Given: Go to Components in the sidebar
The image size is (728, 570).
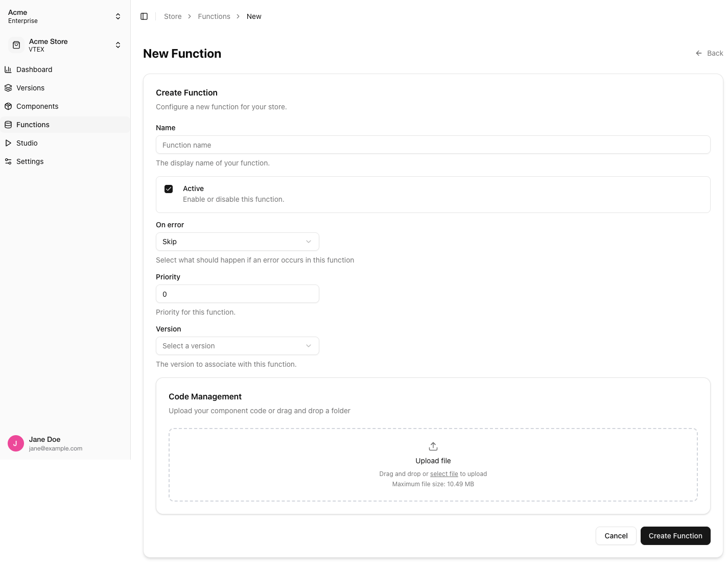Looking at the screenshot, I should coord(65,106).
